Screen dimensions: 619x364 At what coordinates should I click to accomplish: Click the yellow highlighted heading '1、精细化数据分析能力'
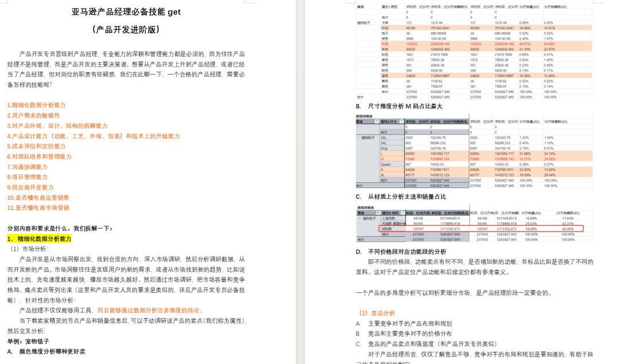tap(40, 238)
